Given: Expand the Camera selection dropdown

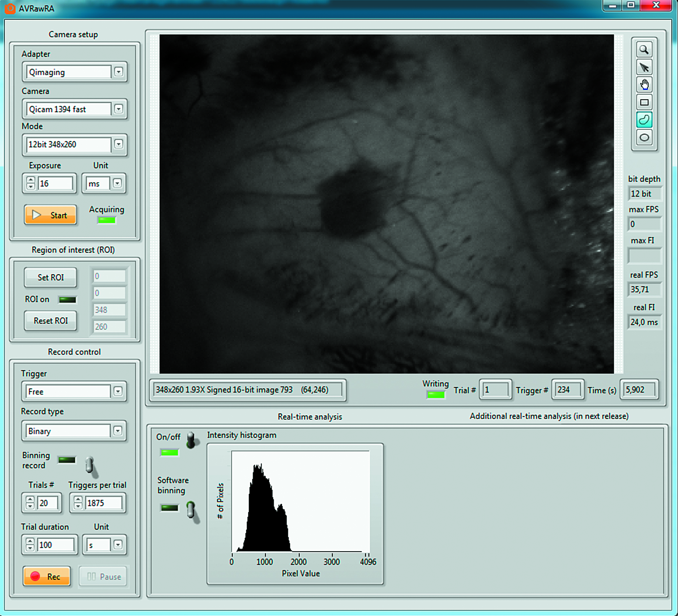Looking at the screenshot, I should [118, 109].
